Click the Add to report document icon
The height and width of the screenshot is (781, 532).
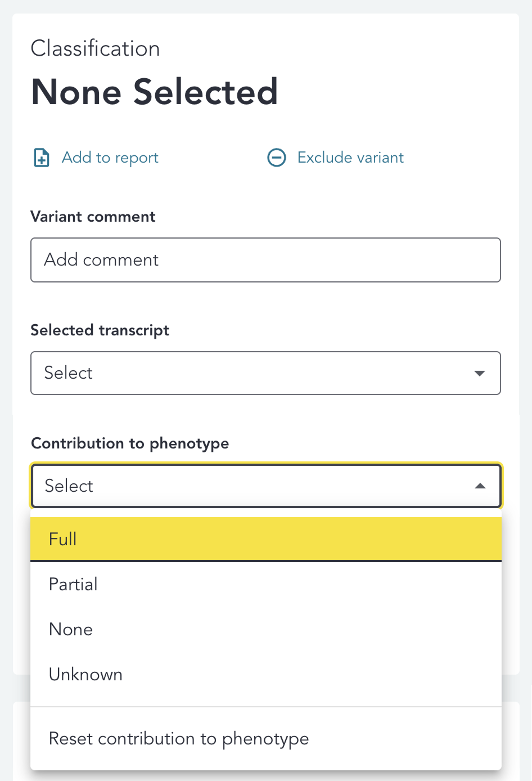[x=42, y=158]
